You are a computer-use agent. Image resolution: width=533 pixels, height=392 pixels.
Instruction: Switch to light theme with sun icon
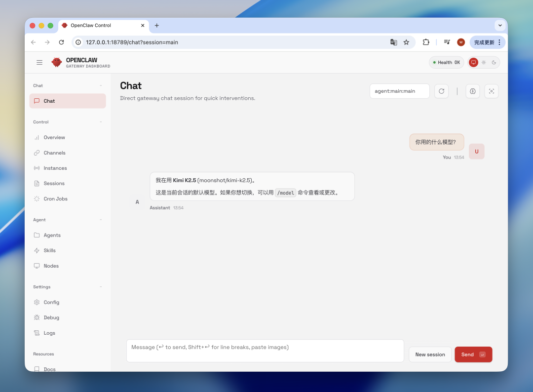point(484,62)
